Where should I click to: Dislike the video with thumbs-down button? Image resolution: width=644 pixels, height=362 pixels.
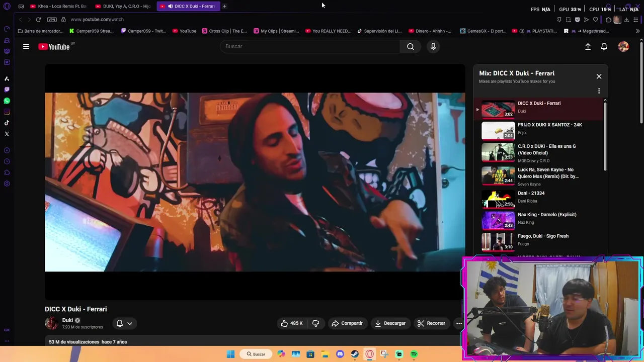[x=315, y=323]
